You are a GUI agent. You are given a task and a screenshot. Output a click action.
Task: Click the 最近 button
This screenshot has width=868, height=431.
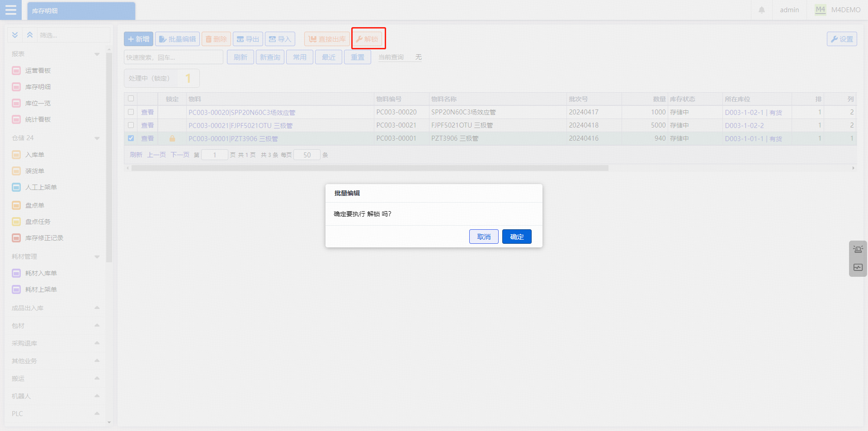tap(329, 57)
